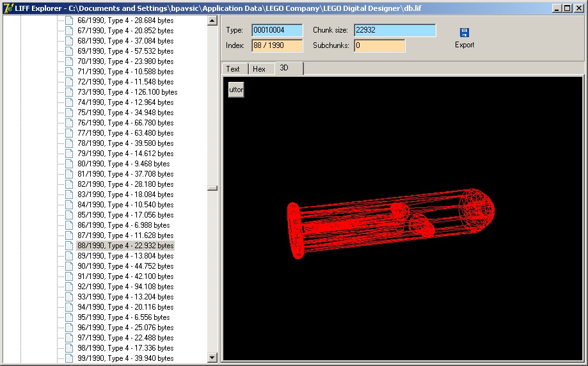Click the Subchunks field showing 0
The width and height of the screenshot is (588, 366).
click(x=379, y=45)
